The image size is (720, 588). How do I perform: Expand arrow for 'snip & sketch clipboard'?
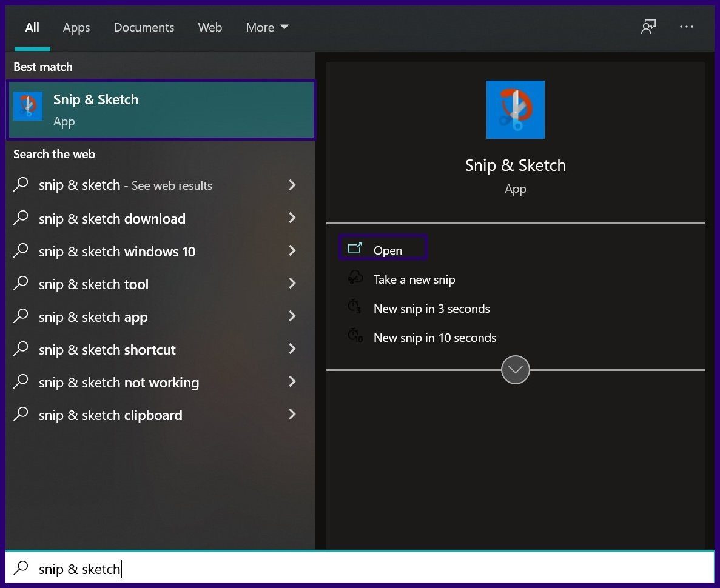pos(292,415)
